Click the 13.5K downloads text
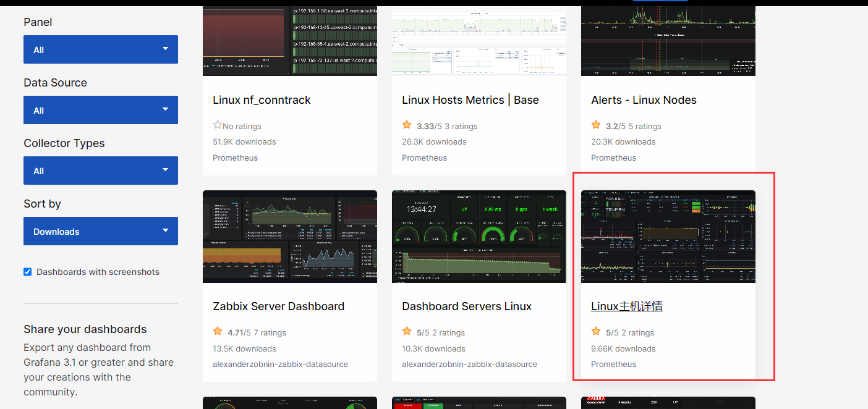 (244, 348)
